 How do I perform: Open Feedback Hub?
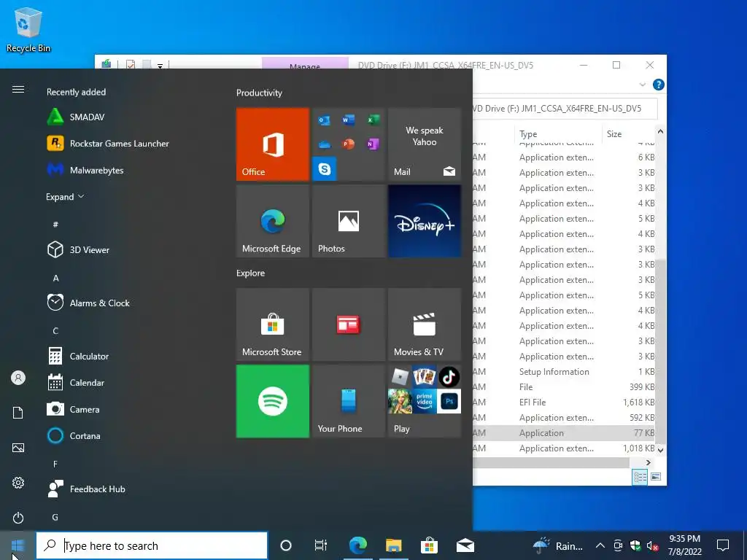click(x=87, y=489)
